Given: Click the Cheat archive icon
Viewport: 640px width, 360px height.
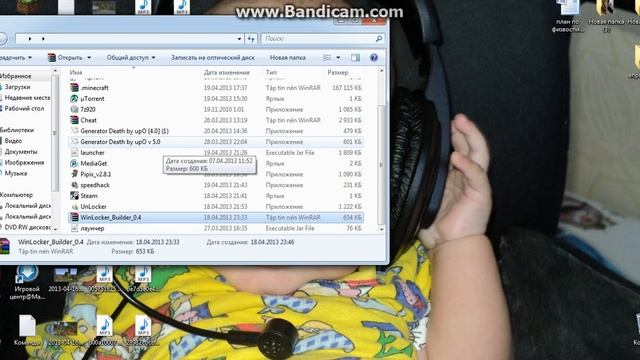Looking at the screenshot, I should tap(74, 120).
